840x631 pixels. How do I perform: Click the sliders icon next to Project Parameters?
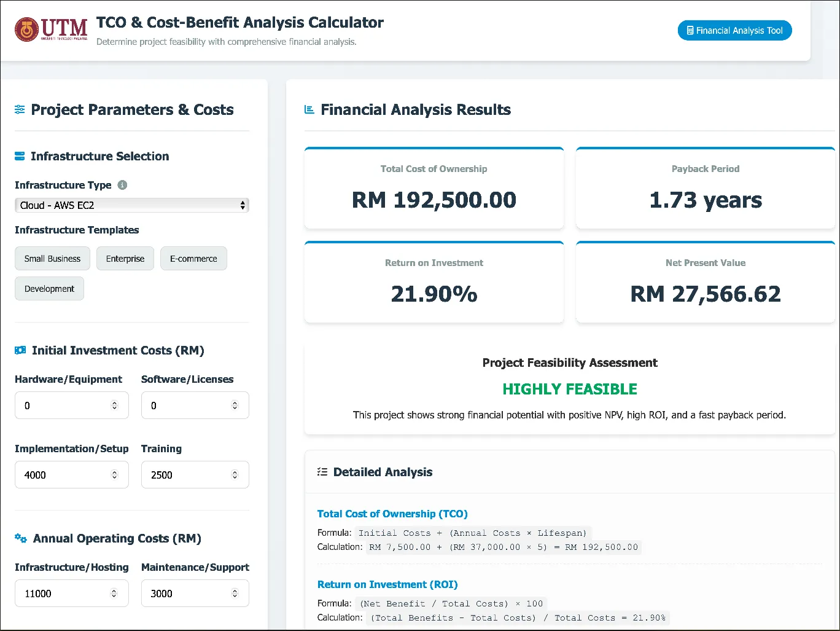[20, 109]
